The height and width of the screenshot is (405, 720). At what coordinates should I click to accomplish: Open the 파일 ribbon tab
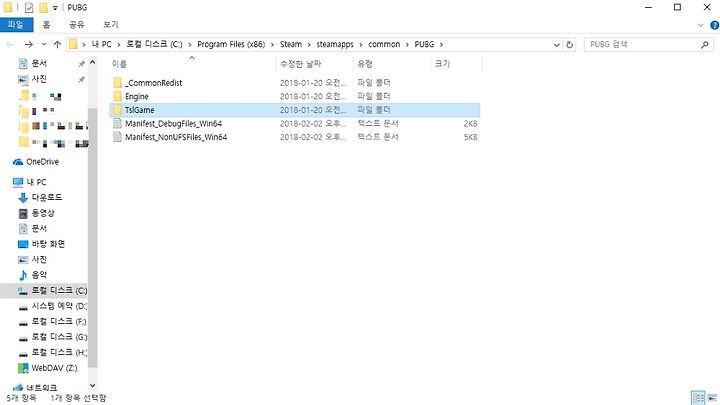click(16, 24)
